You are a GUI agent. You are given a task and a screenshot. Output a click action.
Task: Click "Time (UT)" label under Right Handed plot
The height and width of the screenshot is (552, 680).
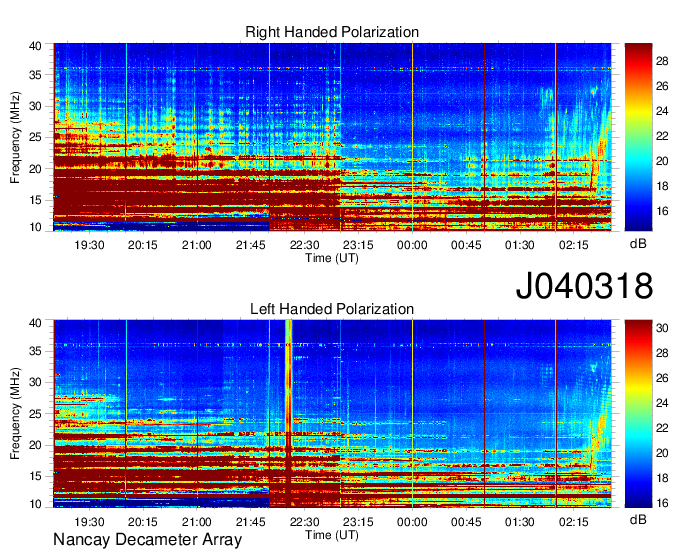332,258
